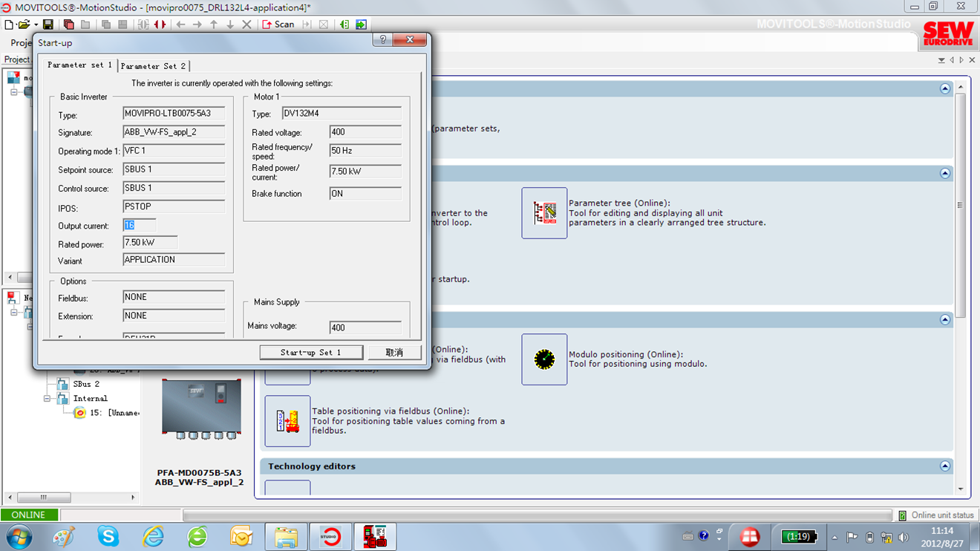Click the Save icon in the toolbar
This screenshot has height=551, width=980.
tap(48, 25)
